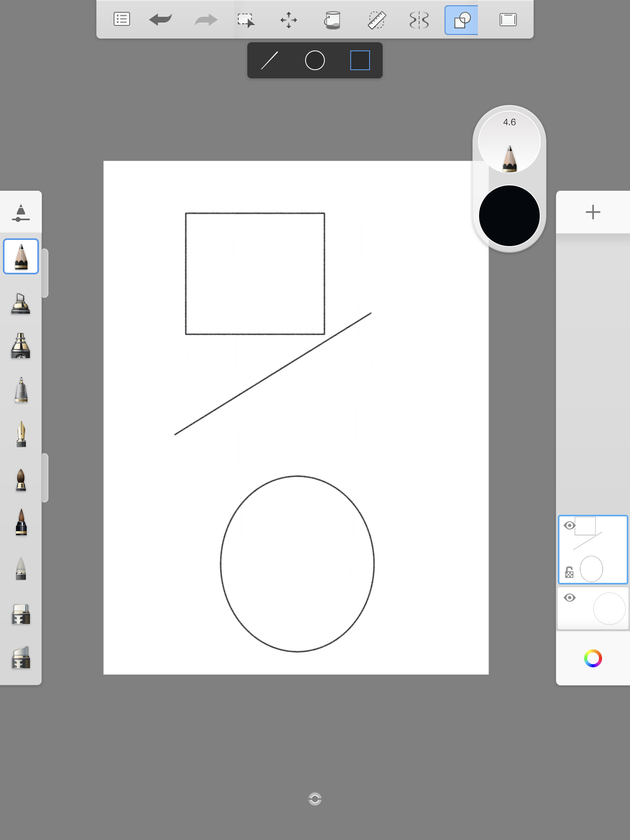Screen dimensions: 630x840
Task: Tap the upper brush palette handle
Action: [45, 273]
